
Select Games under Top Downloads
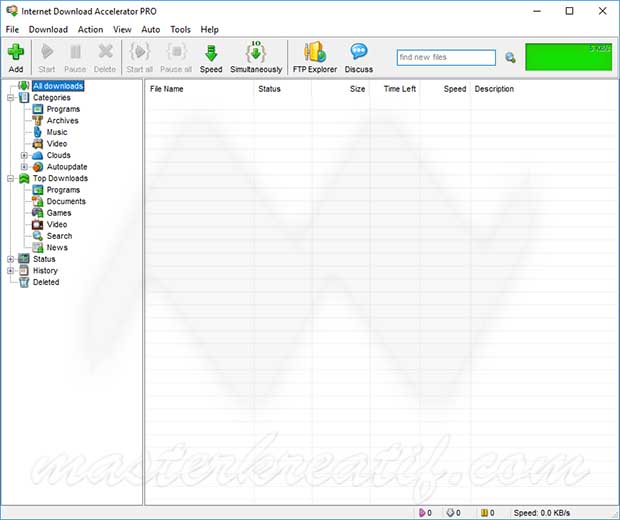coord(59,213)
